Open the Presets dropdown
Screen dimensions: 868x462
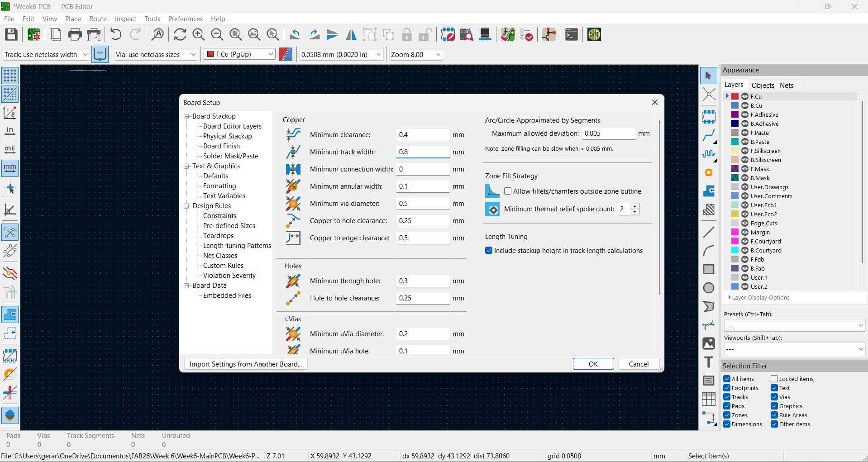click(794, 325)
